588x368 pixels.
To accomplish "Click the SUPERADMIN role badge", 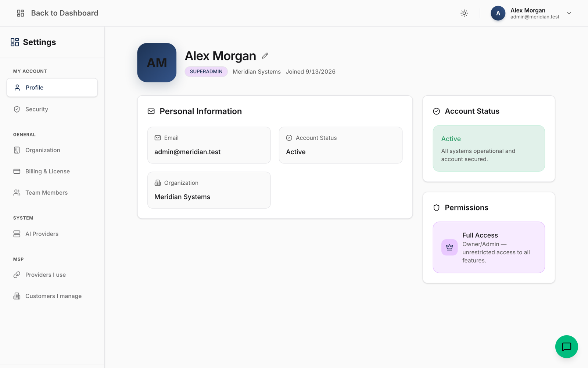I will point(206,72).
